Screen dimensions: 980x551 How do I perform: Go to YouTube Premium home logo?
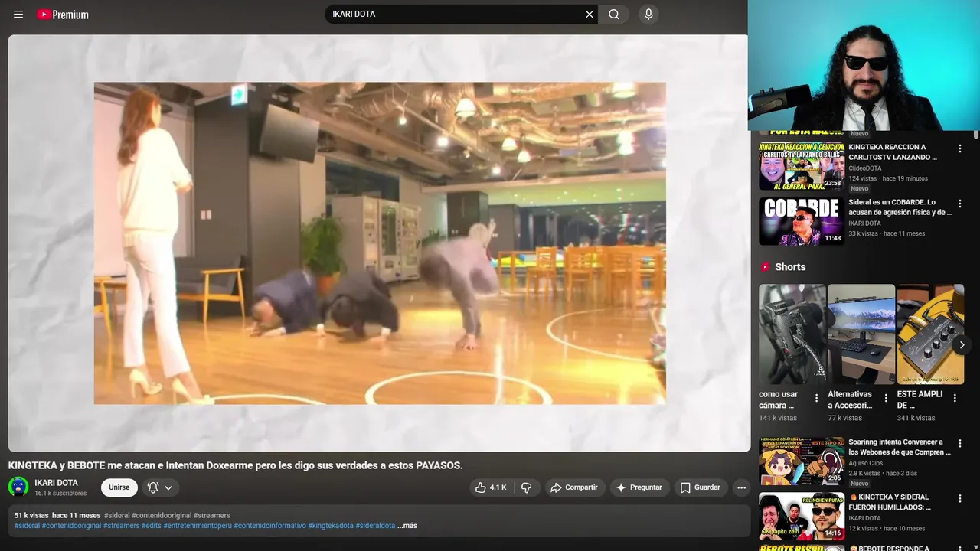(63, 15)
